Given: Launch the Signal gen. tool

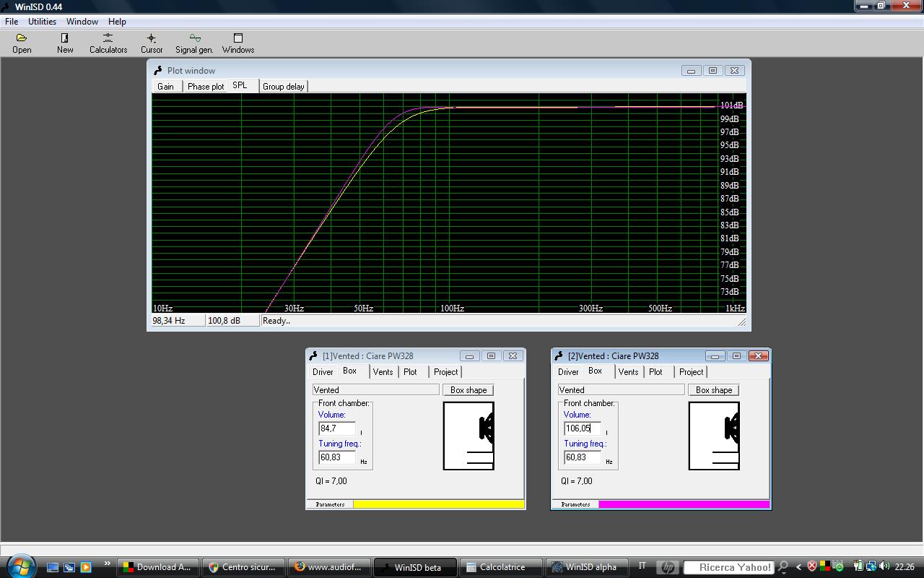Looking at the screenshot, I should tap(194, 43).
